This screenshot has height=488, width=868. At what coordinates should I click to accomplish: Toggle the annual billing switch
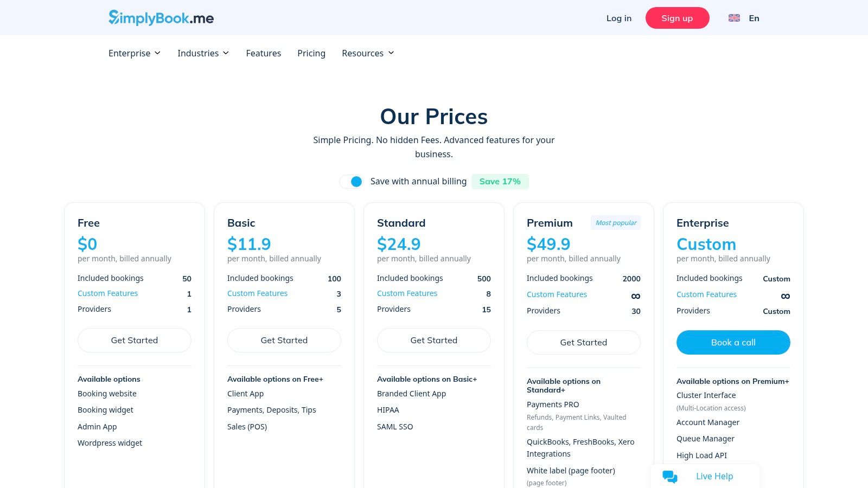[x=352, y=182]
